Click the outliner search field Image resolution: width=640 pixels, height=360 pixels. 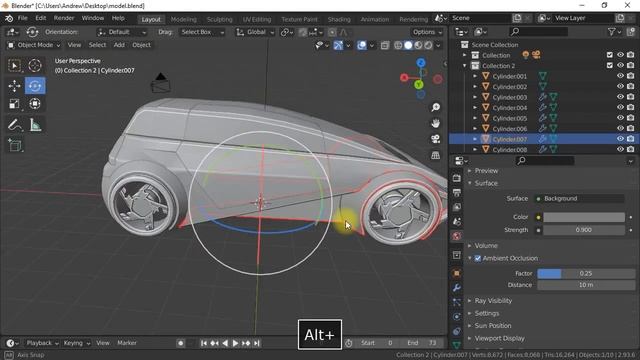coord(539,32)
